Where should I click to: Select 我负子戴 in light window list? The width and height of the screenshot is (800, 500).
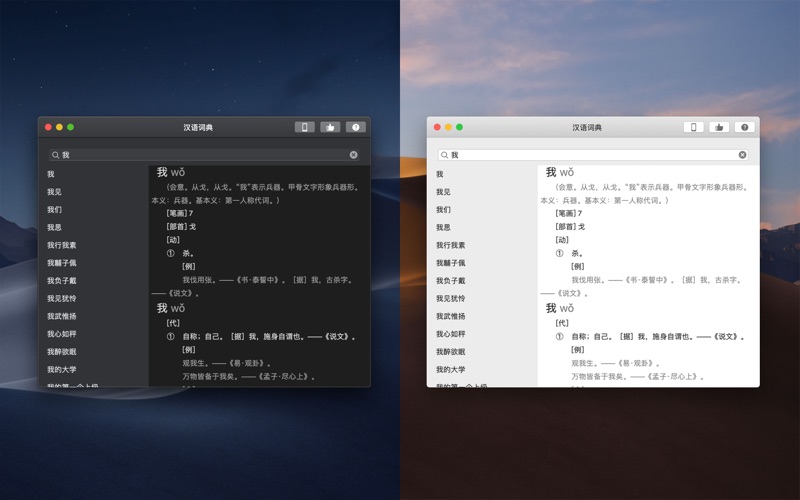pyautogui.click(x=451, y=281)
